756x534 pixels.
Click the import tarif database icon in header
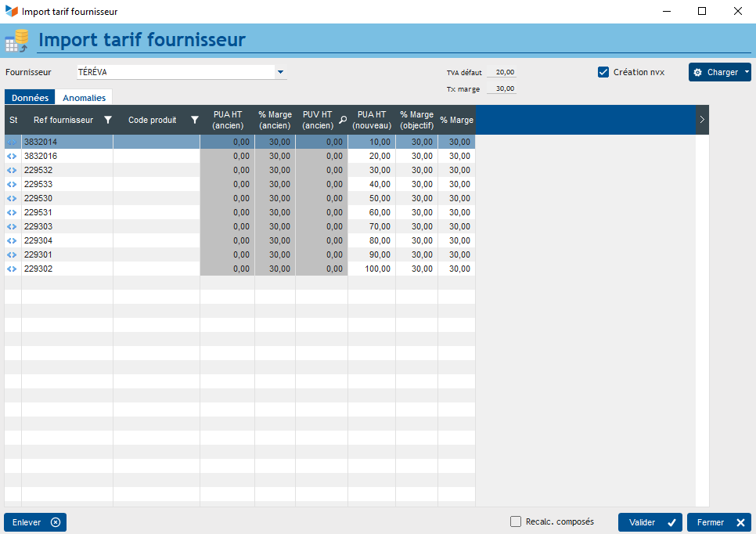pos(16,41)
